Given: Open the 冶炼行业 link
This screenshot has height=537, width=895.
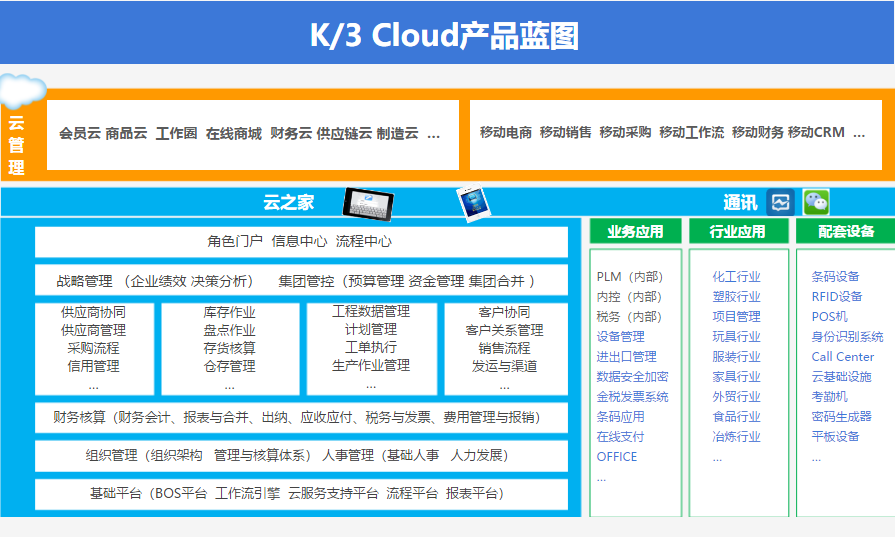Looking at the screenshot, I should click(x=736, y=437).
